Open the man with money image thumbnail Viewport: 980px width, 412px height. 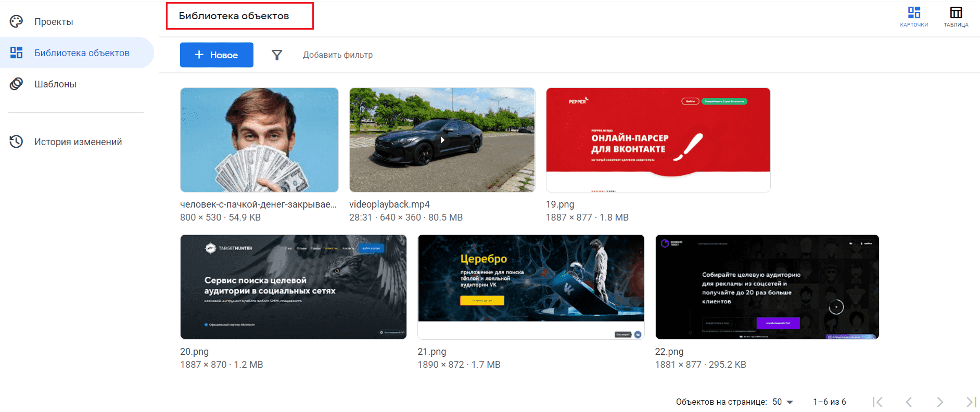(259, 140)
